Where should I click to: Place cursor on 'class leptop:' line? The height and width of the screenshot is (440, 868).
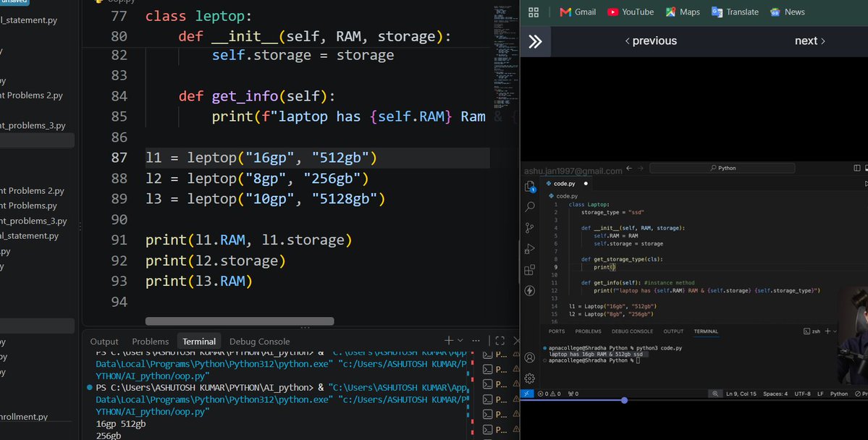tap(199, 16)
